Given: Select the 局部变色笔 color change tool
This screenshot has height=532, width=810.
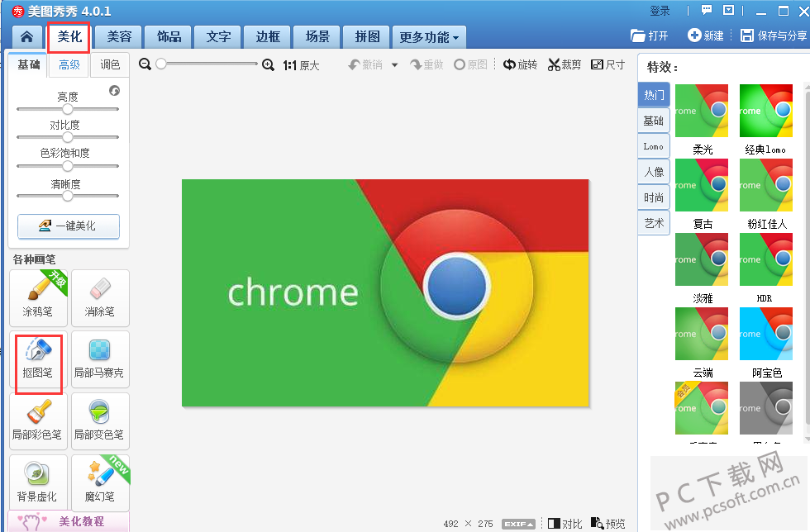Looking at the screenshot, I should tap(100, 421).
